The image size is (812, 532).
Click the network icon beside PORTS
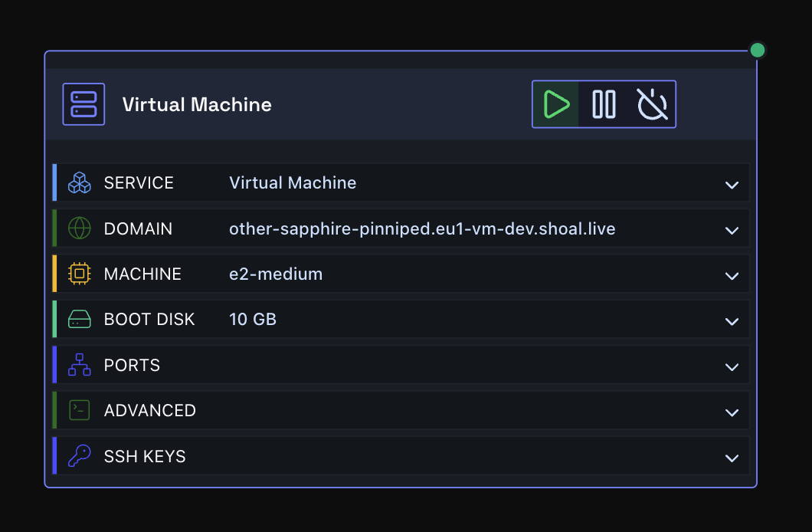click(79, 365)
